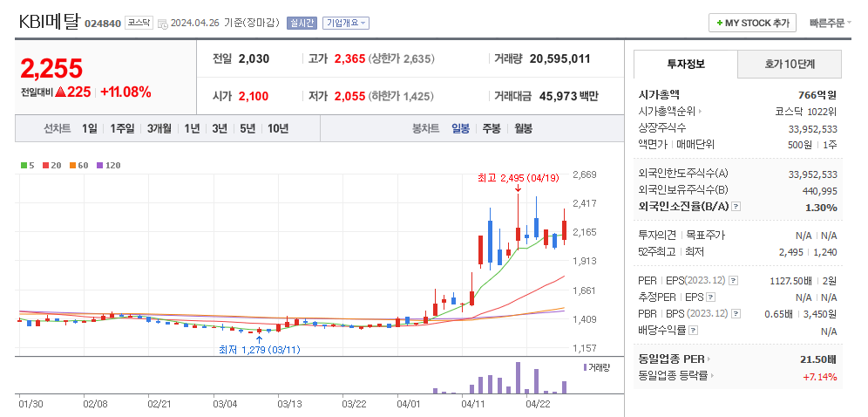Select the 일봉 candlestick chart

click(x=460, y=128)
